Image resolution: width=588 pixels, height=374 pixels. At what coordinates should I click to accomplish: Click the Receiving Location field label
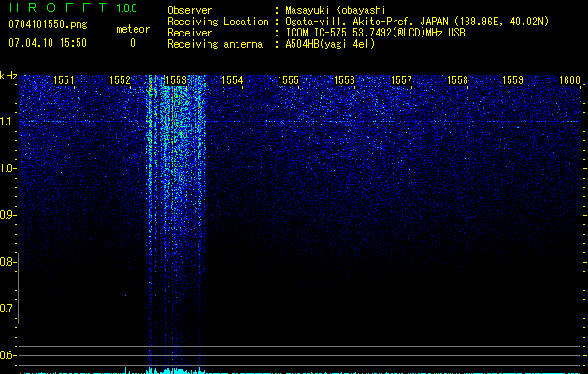pos(218,22)
